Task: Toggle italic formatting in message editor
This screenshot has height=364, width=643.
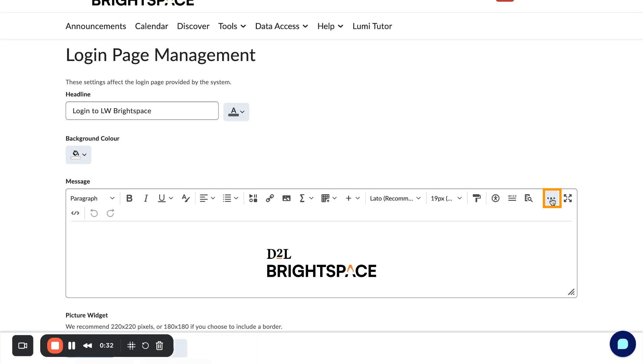Action: coord(146,198)
